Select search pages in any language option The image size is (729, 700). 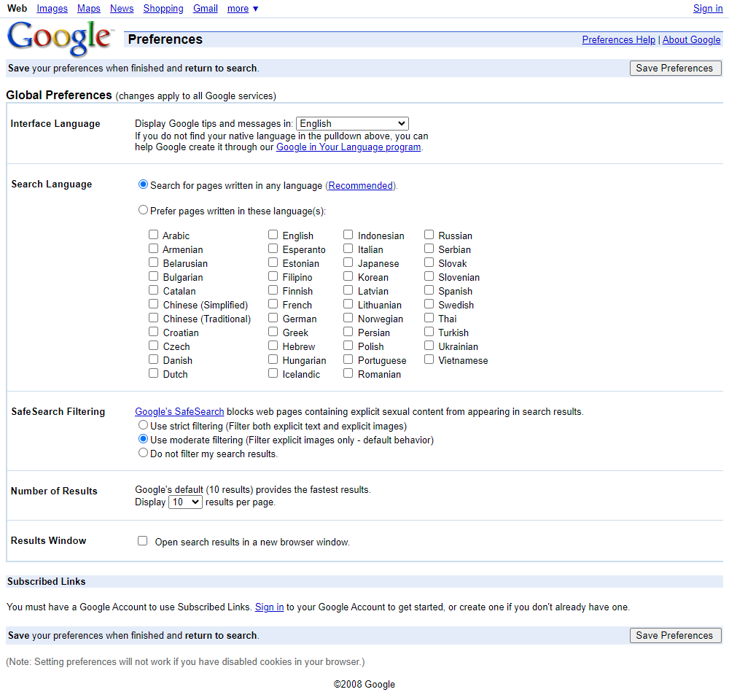pyautogui.click(x=143, y=184)
